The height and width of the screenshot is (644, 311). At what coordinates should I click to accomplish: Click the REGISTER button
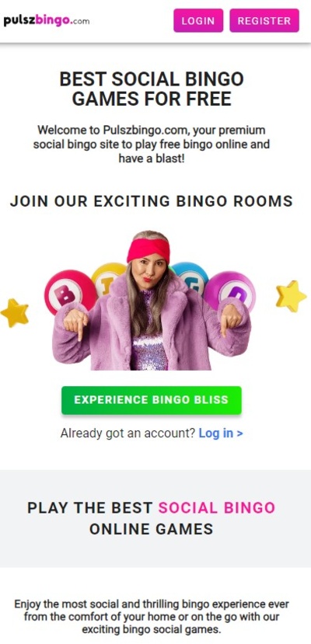[x=264, y=20]
